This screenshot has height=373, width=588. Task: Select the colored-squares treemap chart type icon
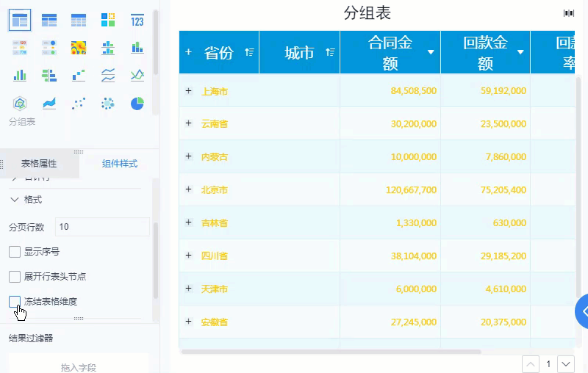pyautogui.click(x=108, y=20)
